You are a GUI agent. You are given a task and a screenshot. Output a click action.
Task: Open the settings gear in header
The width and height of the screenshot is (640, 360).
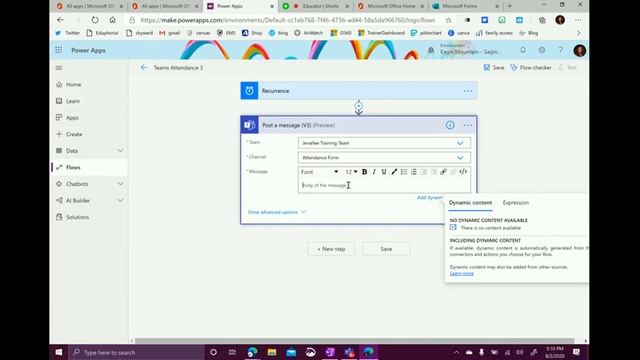click(542, 50)
